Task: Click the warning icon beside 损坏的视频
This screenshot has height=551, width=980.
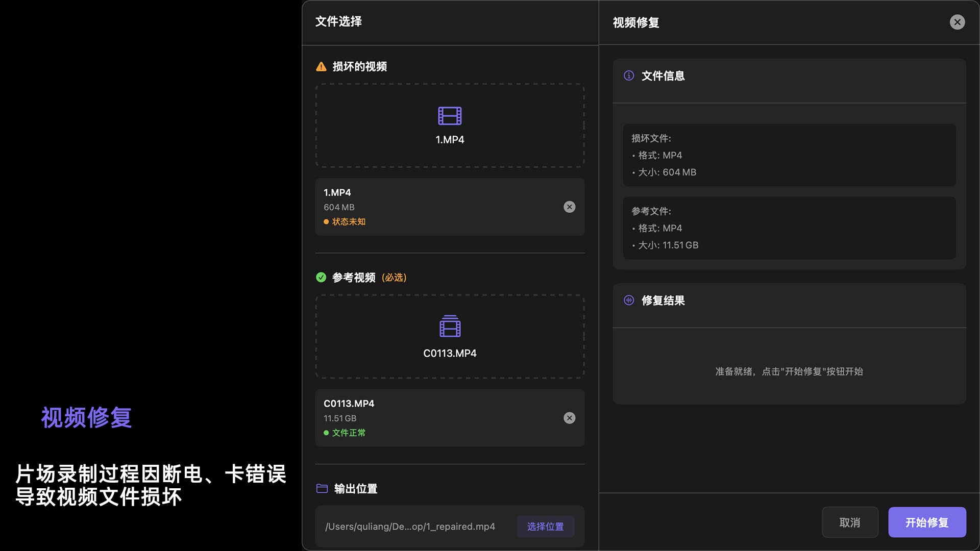Action: tap(321, 66)
